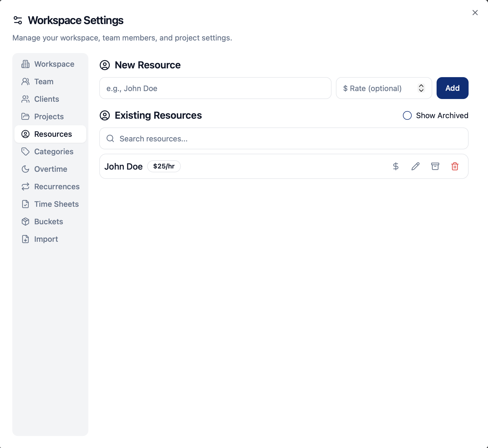Enable the Show Archived toggle

click(407, 115)
